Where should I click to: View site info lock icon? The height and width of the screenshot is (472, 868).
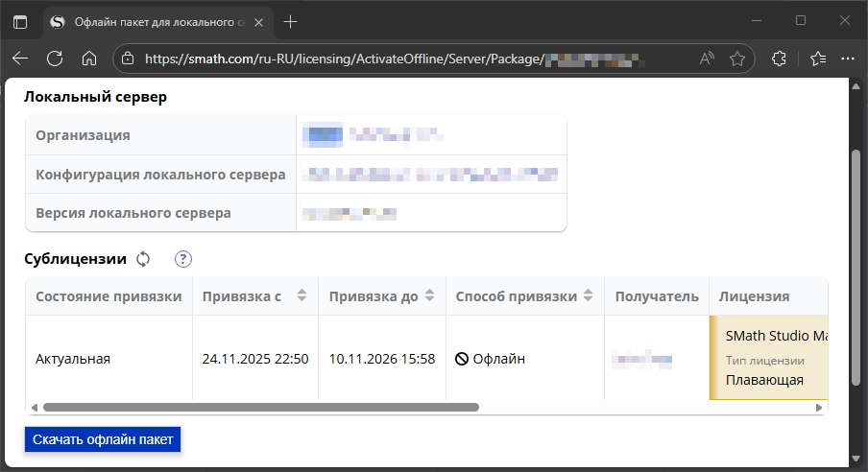click(x=128, y=59)
